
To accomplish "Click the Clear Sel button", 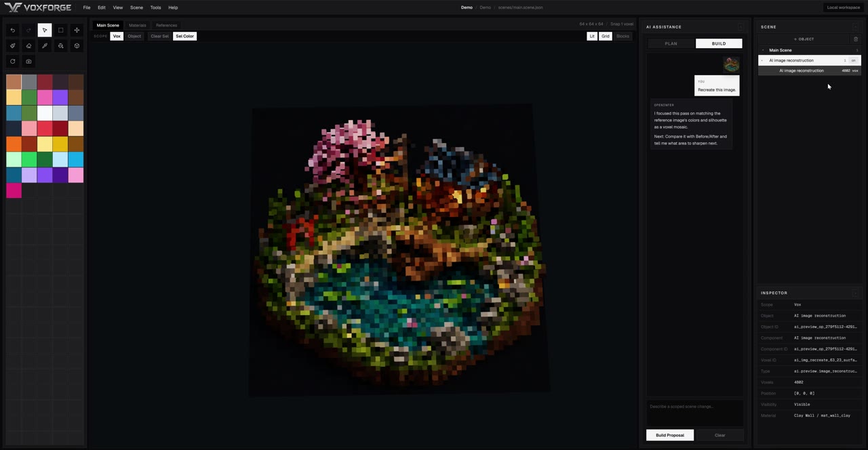I will (x=160, y=36).
